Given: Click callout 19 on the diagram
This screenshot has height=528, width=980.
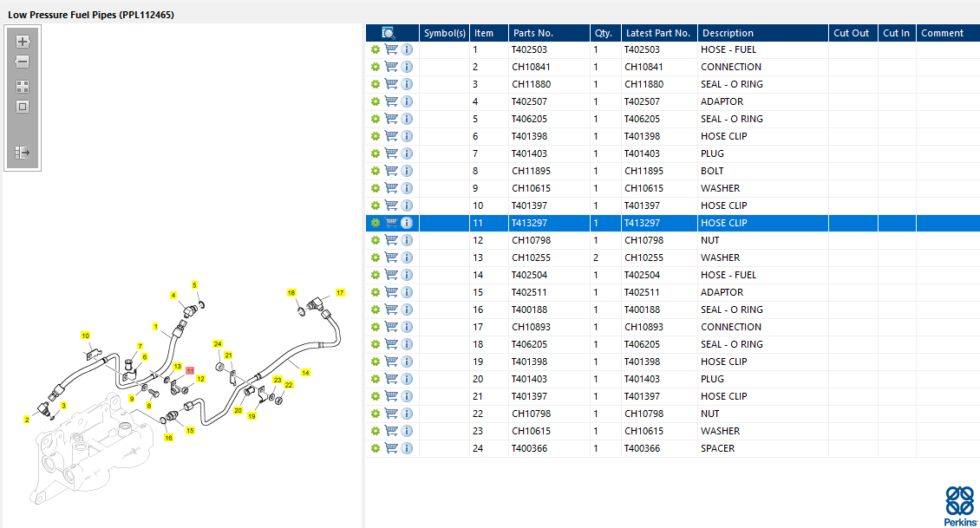Looking at the screenshot, I should click(252, 416).
